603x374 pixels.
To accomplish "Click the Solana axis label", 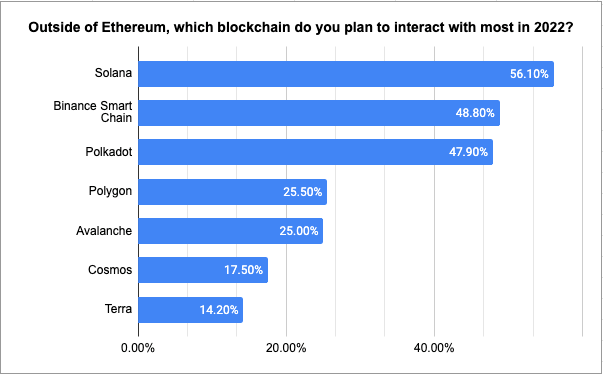I will click(x=113, y=73).
